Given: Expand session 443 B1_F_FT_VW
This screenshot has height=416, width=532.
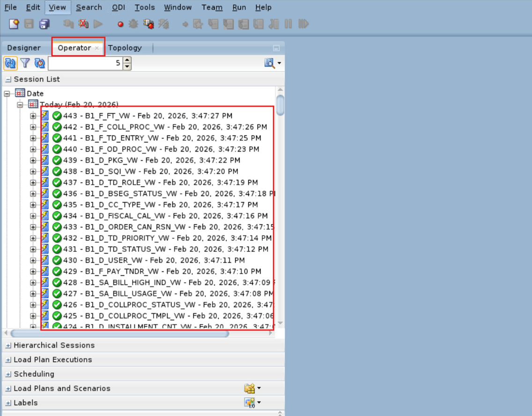Looking at the screenshot, I should pos(33,116).
